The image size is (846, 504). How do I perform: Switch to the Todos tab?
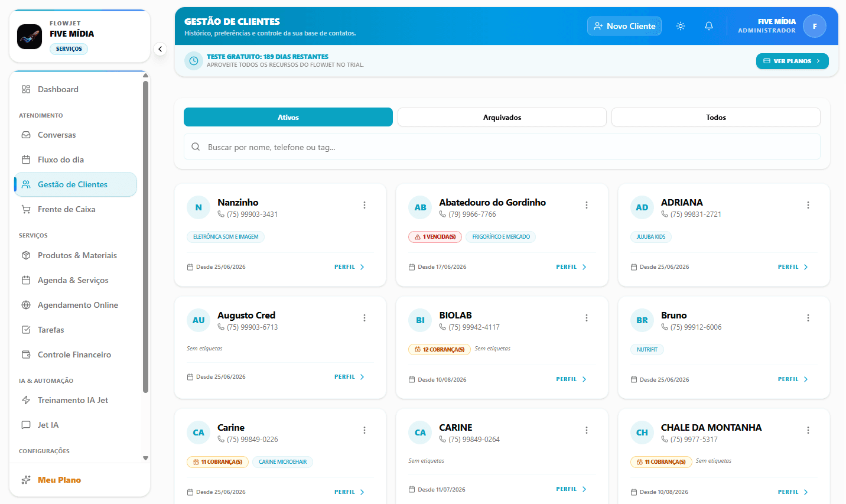pos(716,117)
